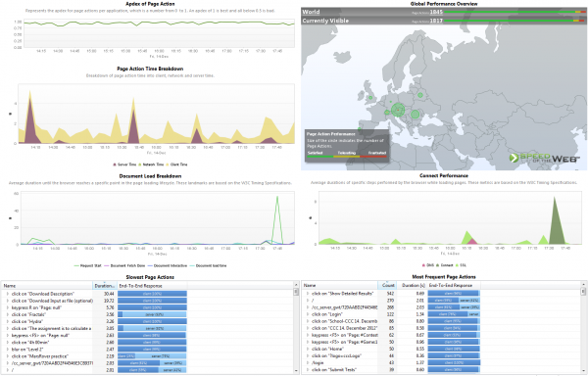Select the largest green bubble over Central Europe
This screenshot has width=588, height=376.
click(398, 110)
